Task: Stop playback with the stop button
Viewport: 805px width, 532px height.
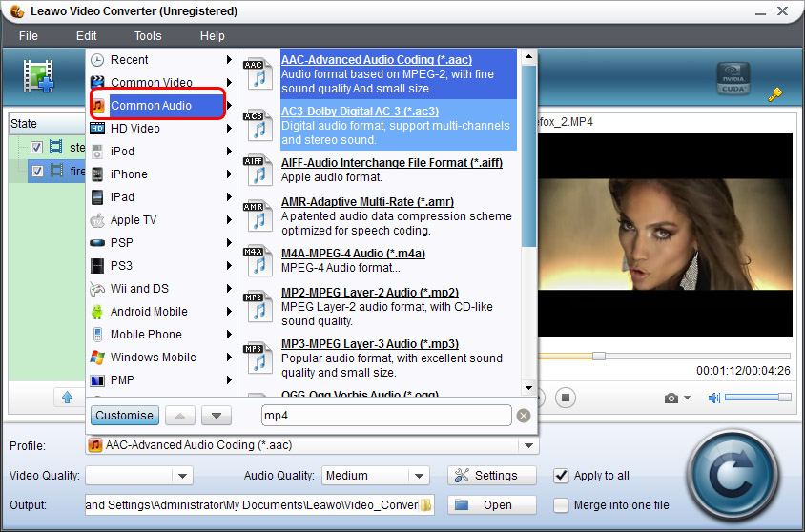Action: pyautogui.click(x=566, y=398)
